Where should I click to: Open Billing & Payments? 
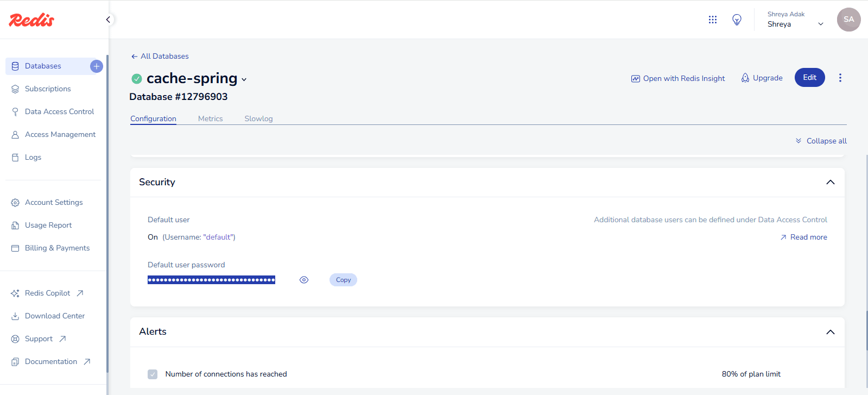pos(57,248)
